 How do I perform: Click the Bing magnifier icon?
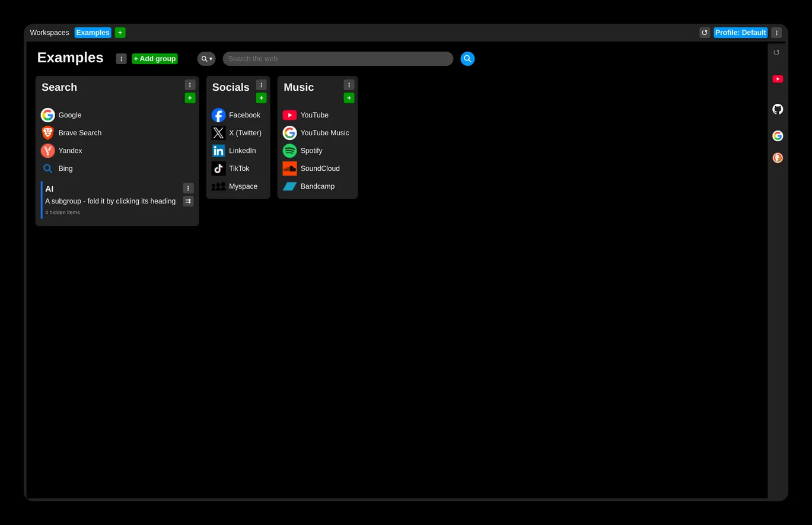tap(48, 168)
